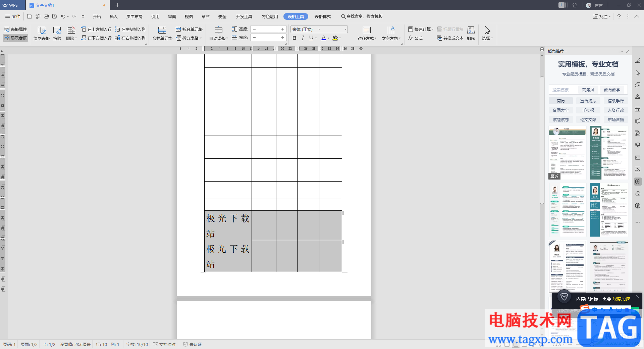The width and height of the screenshot is (644, 349).
Task: Open 自动调整 auto-fit dropdown
Action: point(219,38)
